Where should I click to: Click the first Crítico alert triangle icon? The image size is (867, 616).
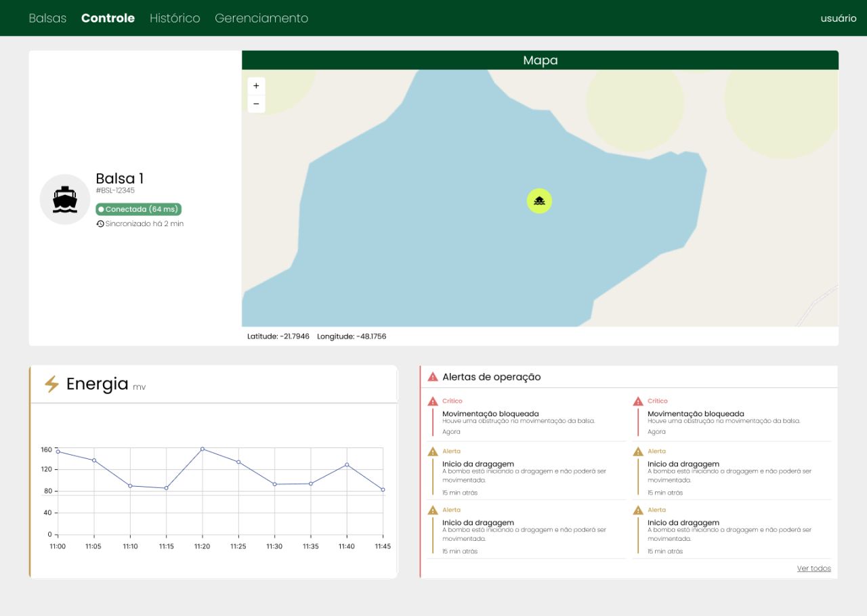[433, 401]
